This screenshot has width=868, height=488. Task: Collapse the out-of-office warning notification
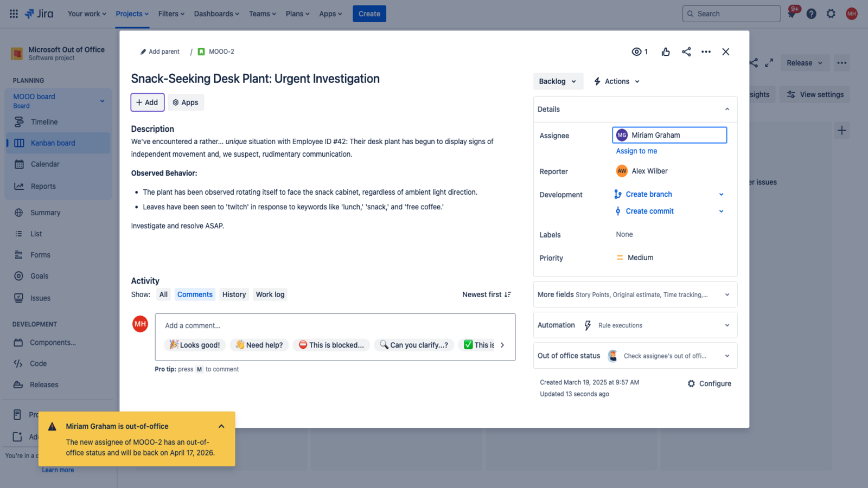(x=221, y=426)
